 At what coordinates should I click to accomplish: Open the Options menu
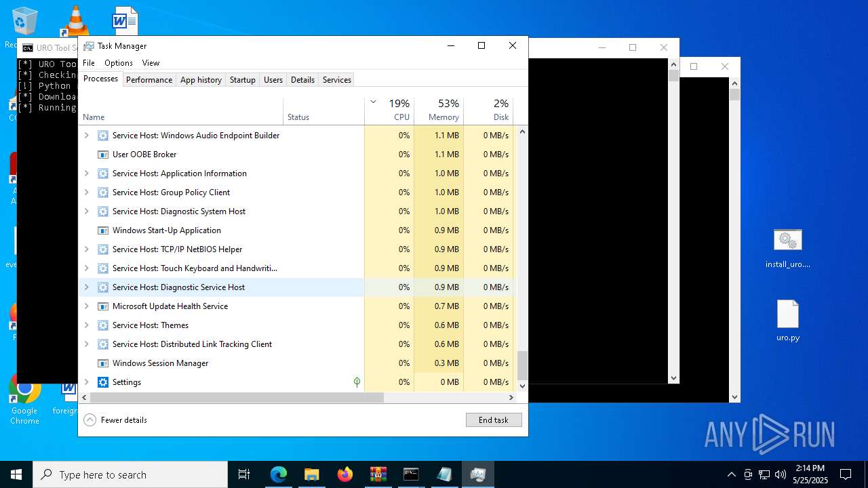pos(119,63)
